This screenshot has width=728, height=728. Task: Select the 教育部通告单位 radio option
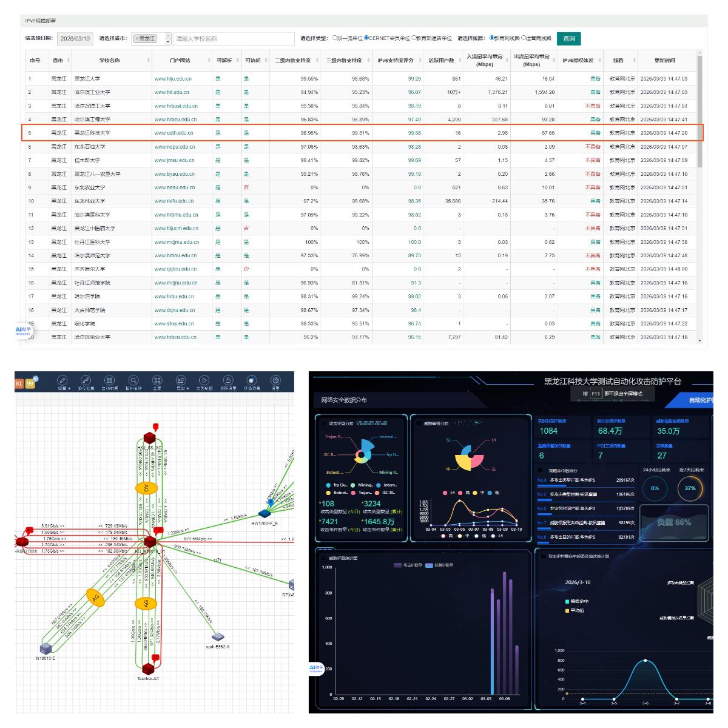tap(414, 38)
